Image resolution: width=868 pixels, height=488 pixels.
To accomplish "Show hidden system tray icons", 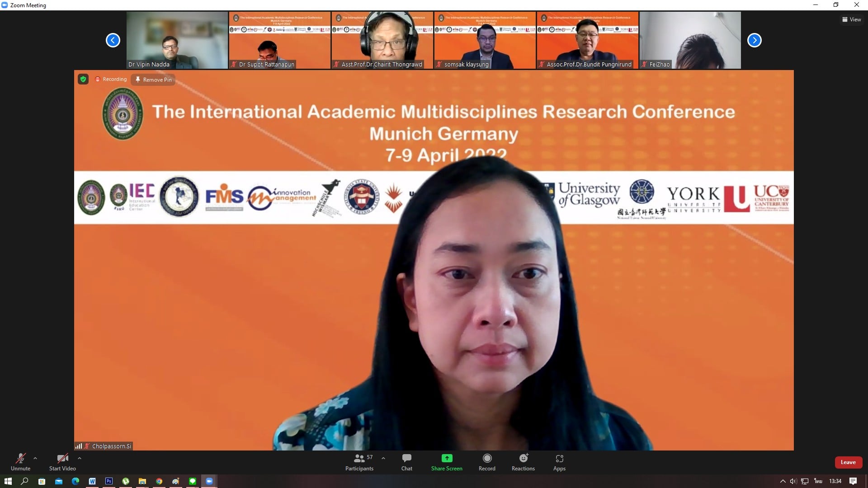I will point(783,481).
